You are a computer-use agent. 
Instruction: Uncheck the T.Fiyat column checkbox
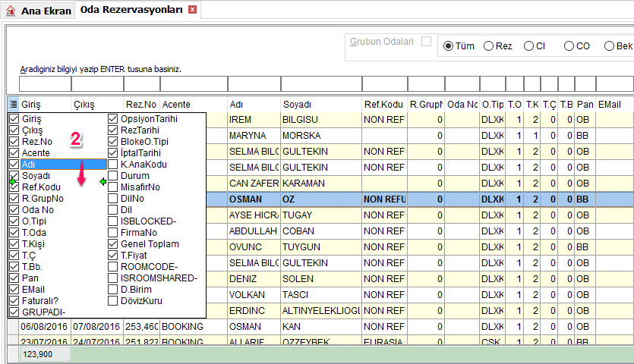pyautogui.click(x=113, y=256)
